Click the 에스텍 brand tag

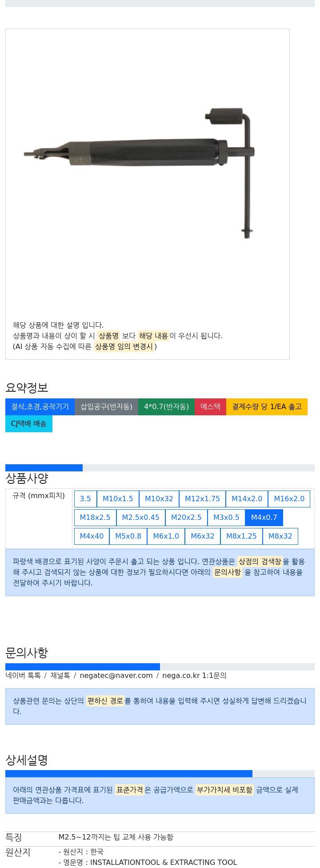tap(210, 407)
